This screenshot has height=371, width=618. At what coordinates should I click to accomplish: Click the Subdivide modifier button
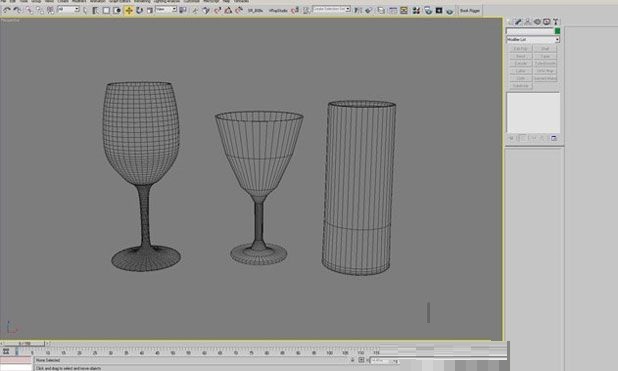(520, 86)
